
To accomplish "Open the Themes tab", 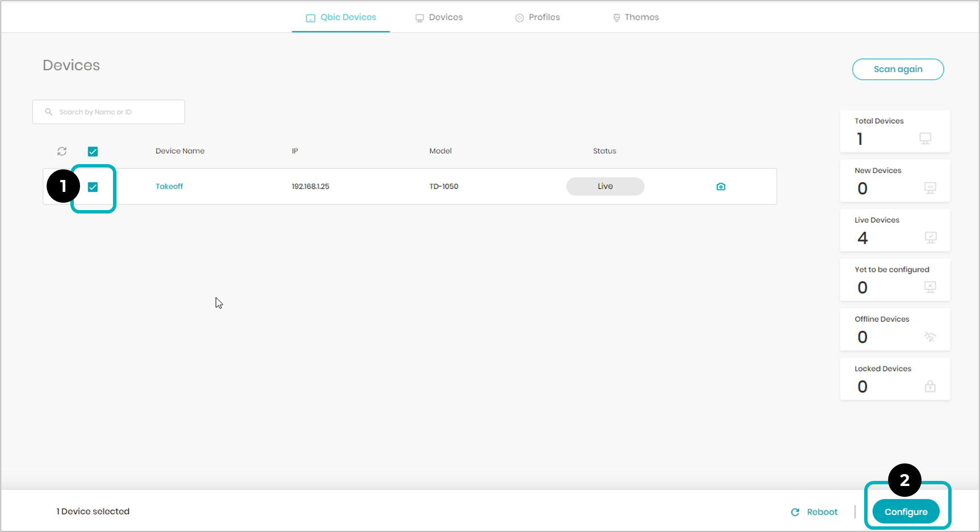I will click(x=636, y=17).
